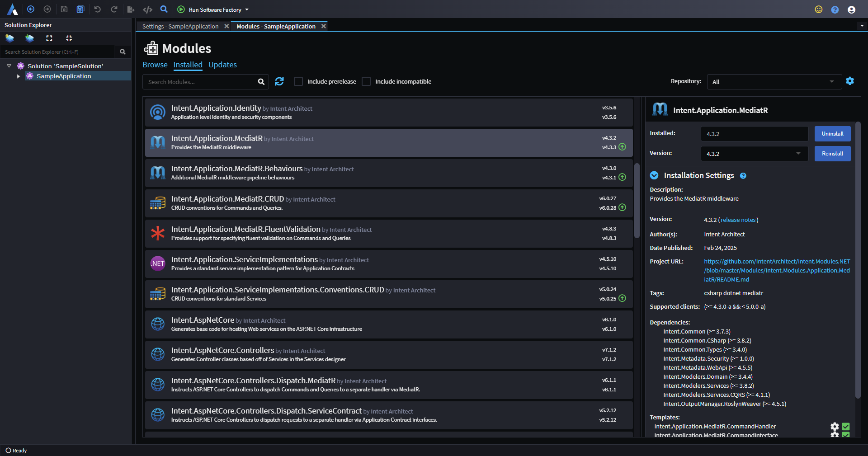Enable Include prerelease checkbox
Viewport: 868px width, 456px height.
click(x=298, y=81)
